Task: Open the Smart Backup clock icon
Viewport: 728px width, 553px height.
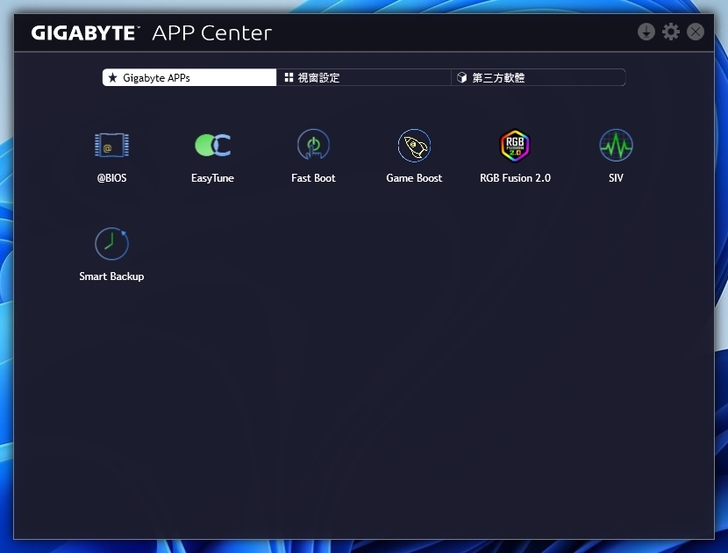Action: pos(112,244)
